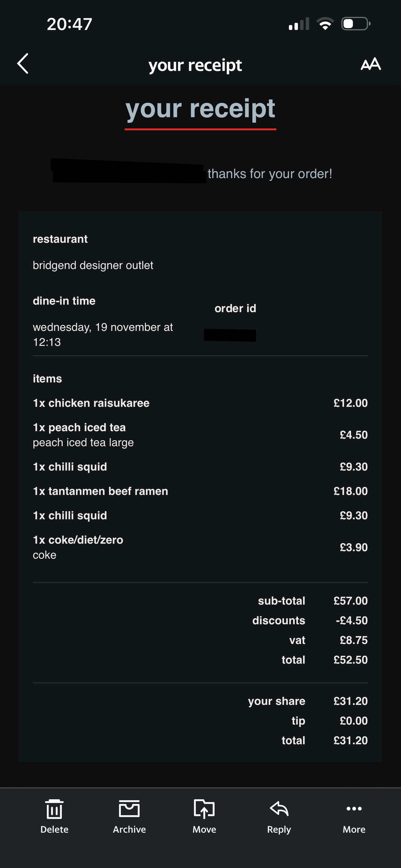Tap 'bridgend designer outlet' restaurant name
Viewport: 401px width, 868px height.
tap(93, 265)
